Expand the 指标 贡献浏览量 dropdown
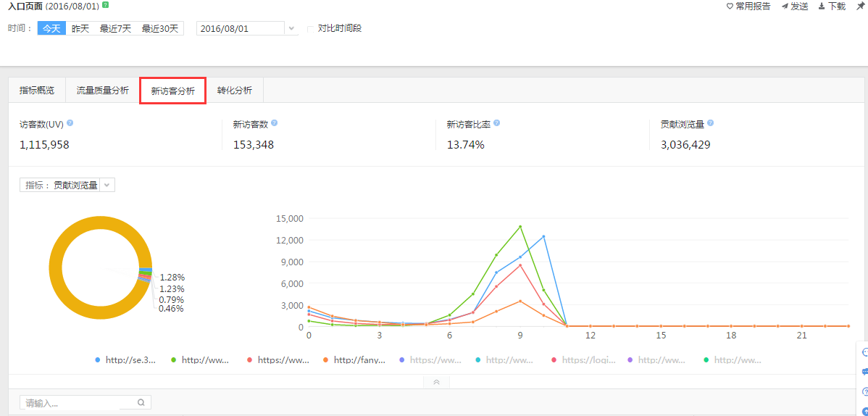This screenshot has height=416, width=868. (x=107, y=185)
